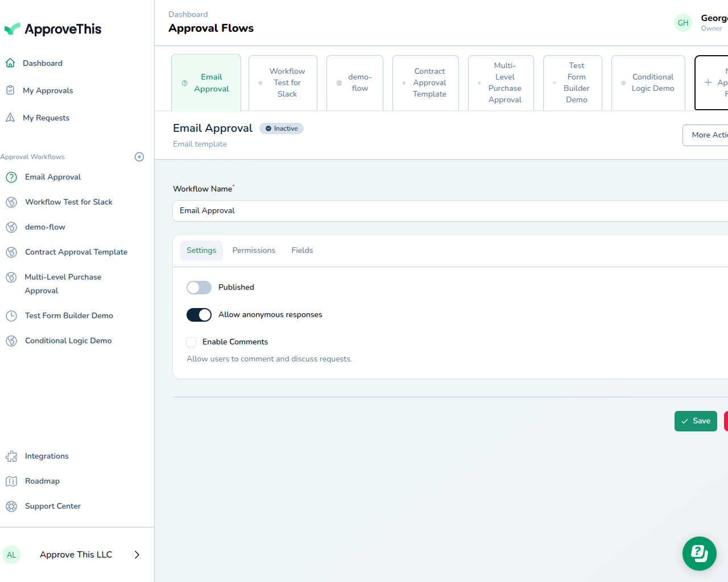Click the icon beside Multi-Level Purchase Approval
The height and width of the screenshot is (582, 728).
click(11, 277)
